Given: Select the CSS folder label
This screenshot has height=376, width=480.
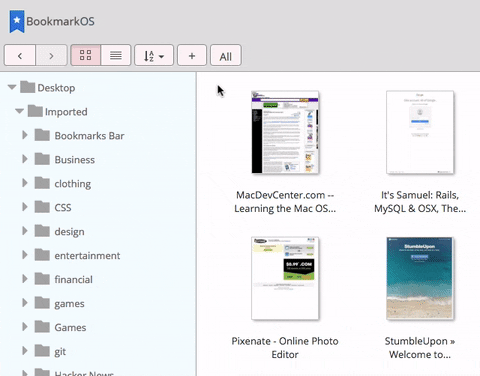Looking at the screenshot, I should (x=63, y=208).
